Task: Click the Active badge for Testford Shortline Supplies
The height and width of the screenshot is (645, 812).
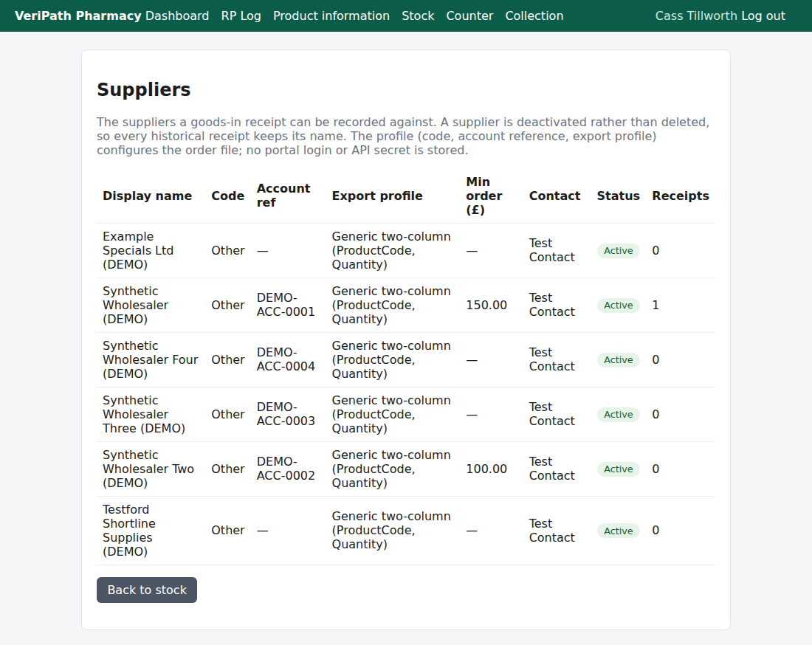Action: [619, 531]
